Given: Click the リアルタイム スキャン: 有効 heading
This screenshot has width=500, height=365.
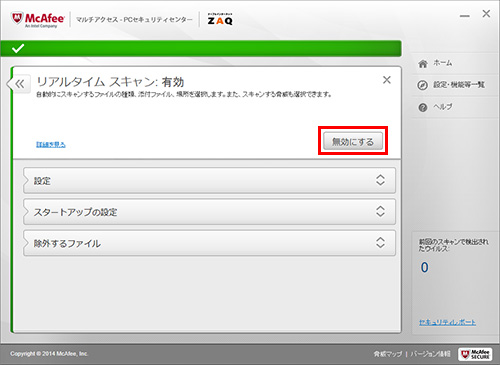Looking at the screenshot, I should click(110, 82).
